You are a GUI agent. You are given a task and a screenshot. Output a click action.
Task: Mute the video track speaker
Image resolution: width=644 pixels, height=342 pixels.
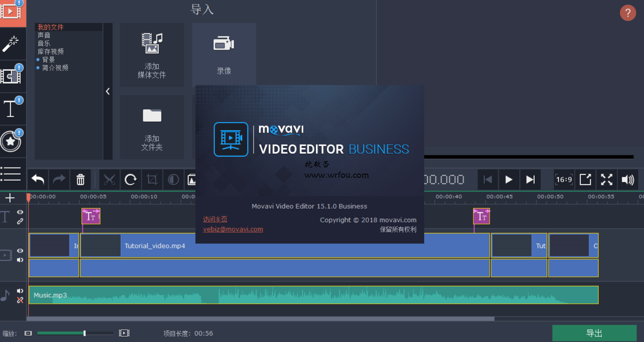[x=20, y=260]
